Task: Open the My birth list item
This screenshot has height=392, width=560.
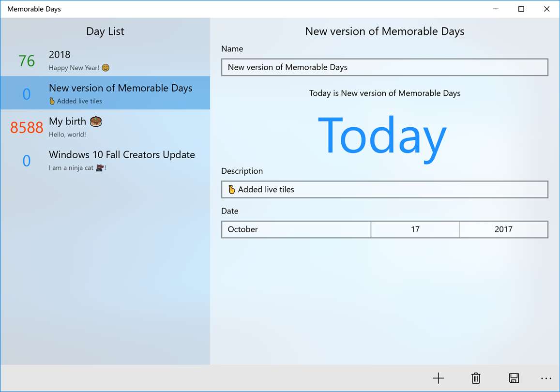Action: [x=105, y=126]
